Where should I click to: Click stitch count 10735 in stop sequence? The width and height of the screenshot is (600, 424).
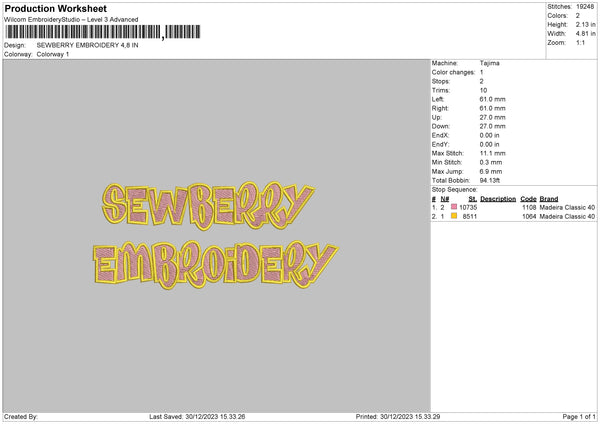tap(468, 207)
